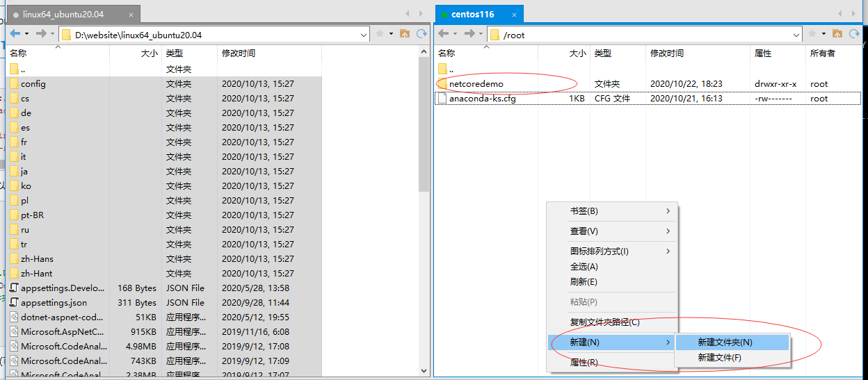Screen dimensions: 868x380
Task: Go back in the local pane
Action: pyautogui.click(x=15, y=33)
